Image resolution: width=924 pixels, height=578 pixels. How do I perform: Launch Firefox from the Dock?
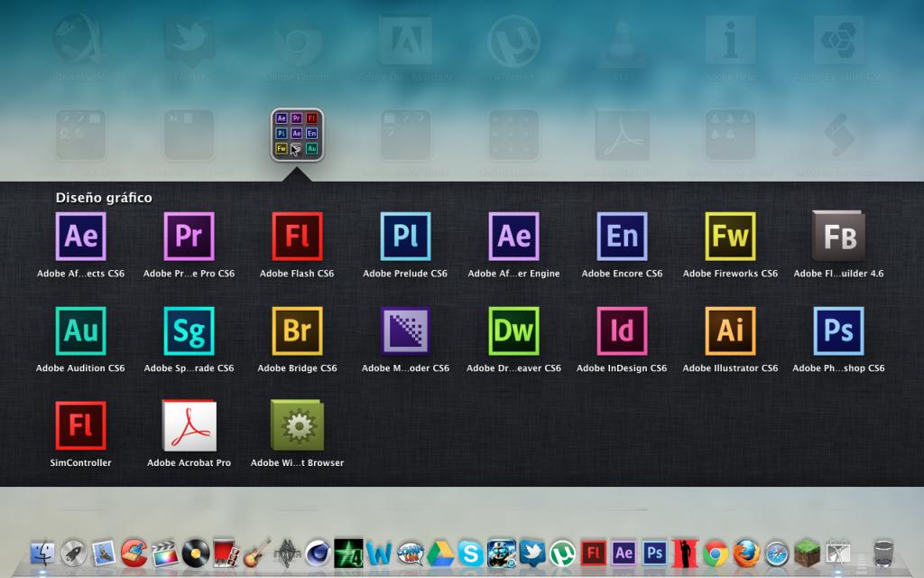pos(746,554)
